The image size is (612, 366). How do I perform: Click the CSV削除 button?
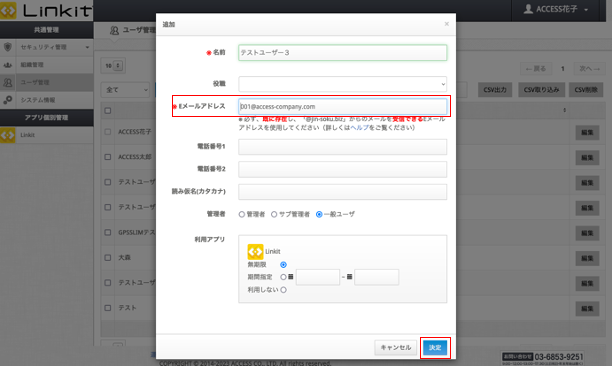tap(586, 90)
